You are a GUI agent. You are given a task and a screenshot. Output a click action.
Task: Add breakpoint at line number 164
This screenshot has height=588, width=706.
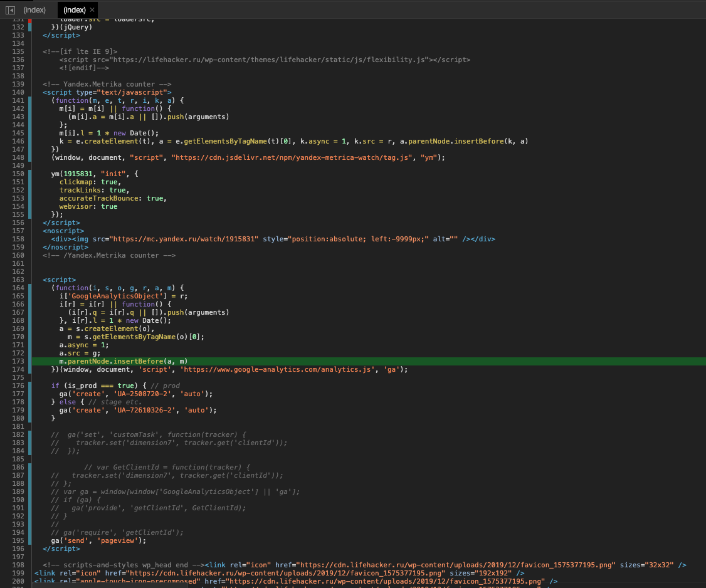tap(18, 288)
